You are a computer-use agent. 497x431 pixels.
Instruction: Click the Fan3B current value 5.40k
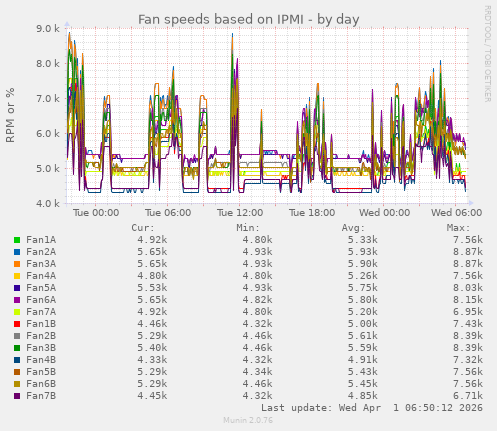tap(152, 348)
